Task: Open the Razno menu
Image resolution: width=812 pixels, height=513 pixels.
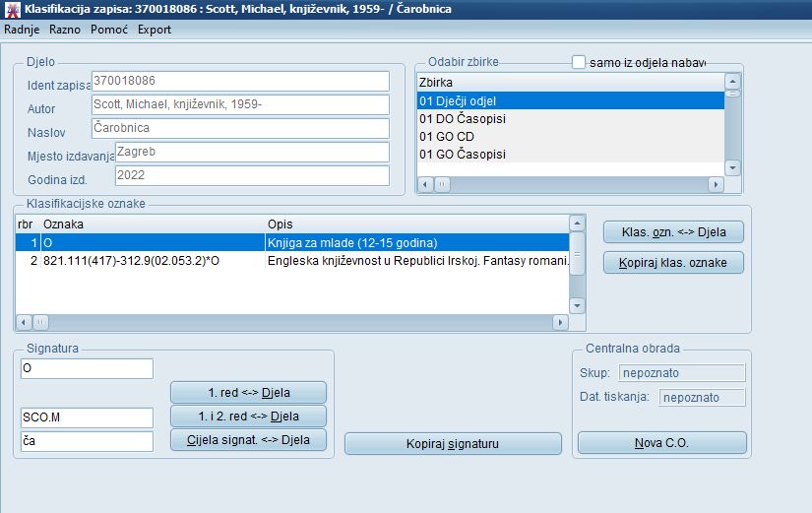Action: tap(65, 30)
